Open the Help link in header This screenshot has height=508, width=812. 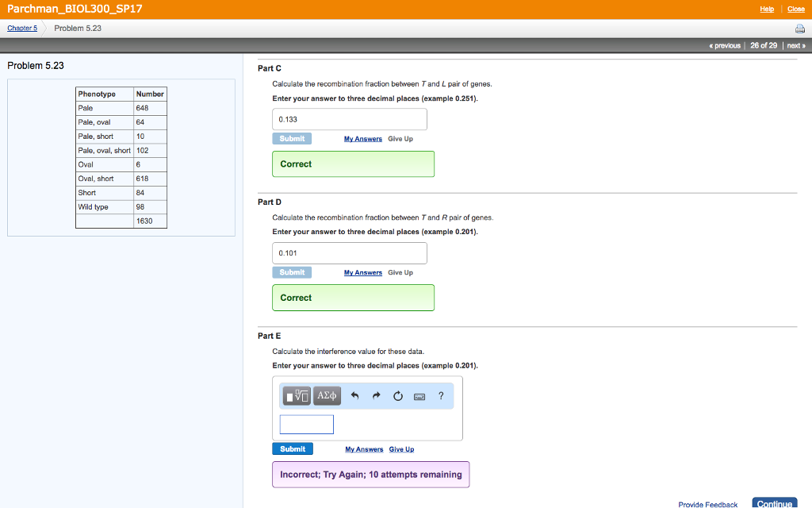(767, 9)
